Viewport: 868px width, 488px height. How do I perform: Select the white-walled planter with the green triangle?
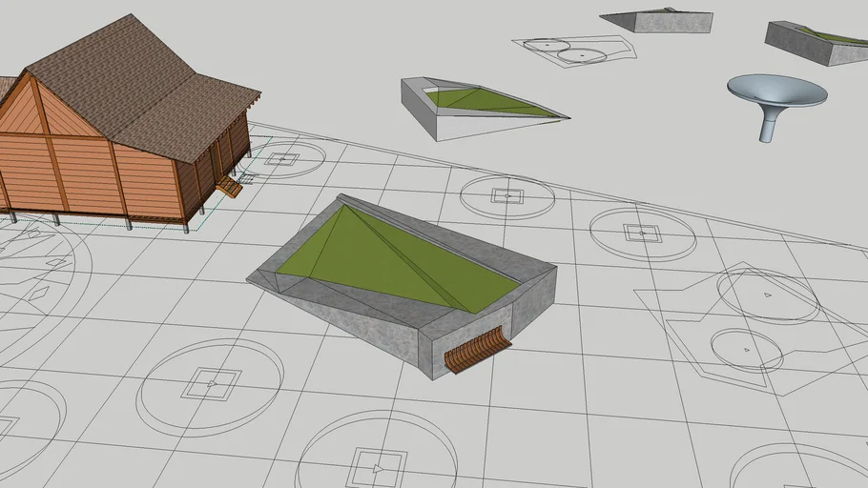click(x=477, y=103)
